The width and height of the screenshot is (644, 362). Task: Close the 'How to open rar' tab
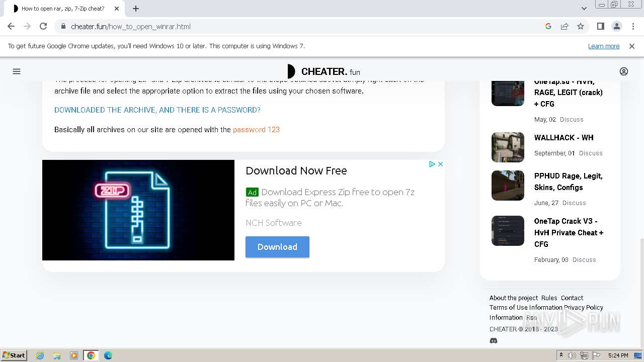(117, 9)
